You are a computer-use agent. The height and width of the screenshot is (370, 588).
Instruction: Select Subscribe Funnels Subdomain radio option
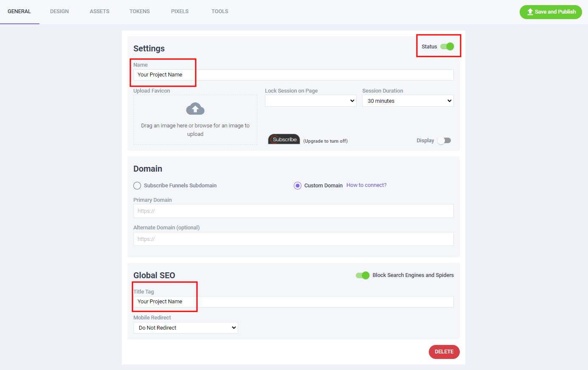pos(137,186)
